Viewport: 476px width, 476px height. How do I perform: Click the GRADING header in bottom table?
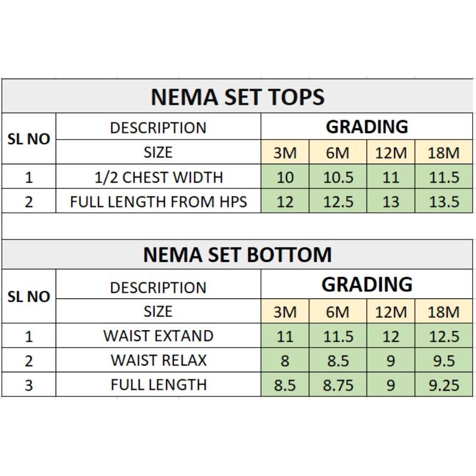pos(367,284)
